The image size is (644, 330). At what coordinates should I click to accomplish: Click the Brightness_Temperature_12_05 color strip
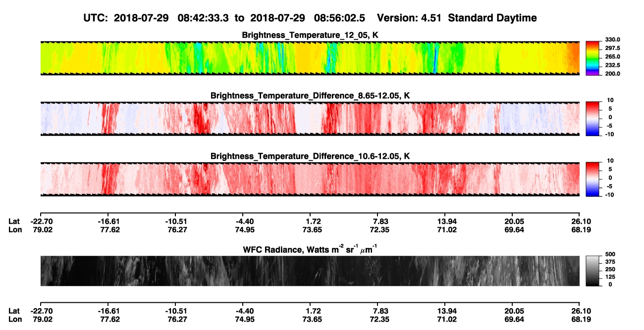[x=310, y=58]
